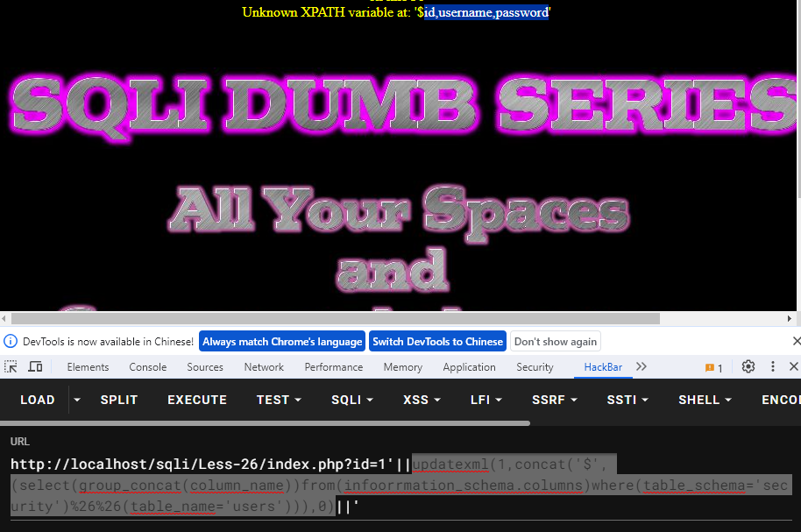
Task: Open the LOAD dropdown arrow
Action: (x=77, y=400)
